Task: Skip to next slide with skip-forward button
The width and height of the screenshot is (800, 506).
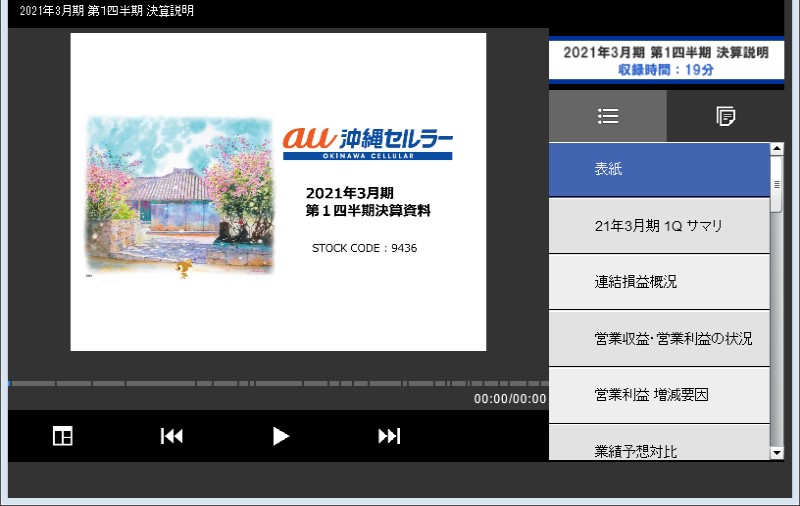Action: [x=389, y=436]
